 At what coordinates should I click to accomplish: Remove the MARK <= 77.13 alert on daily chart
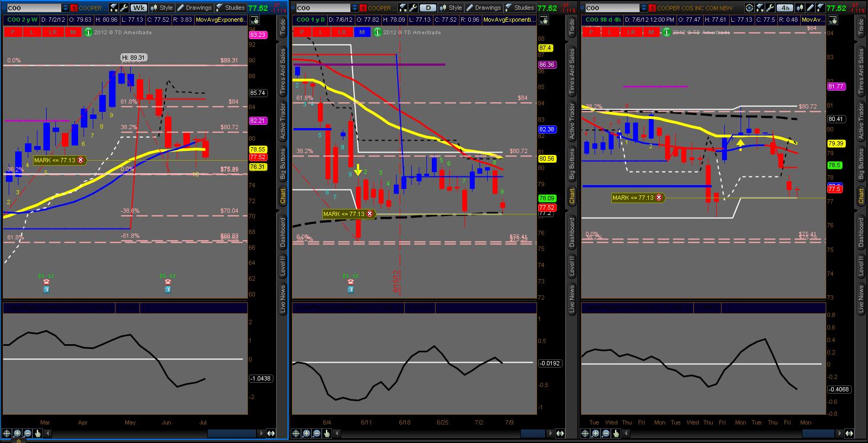(370, 214)
